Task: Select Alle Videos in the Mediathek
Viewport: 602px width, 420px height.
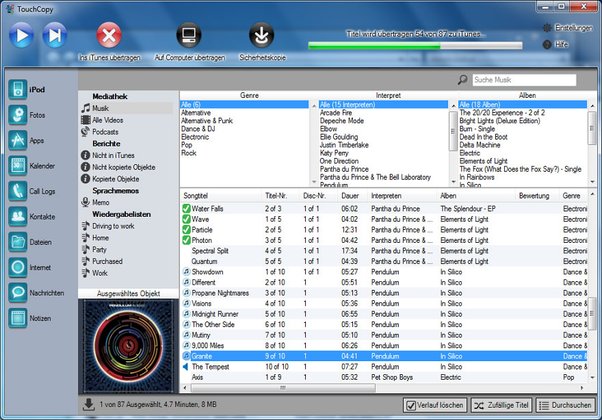Action: click(102, 120)
